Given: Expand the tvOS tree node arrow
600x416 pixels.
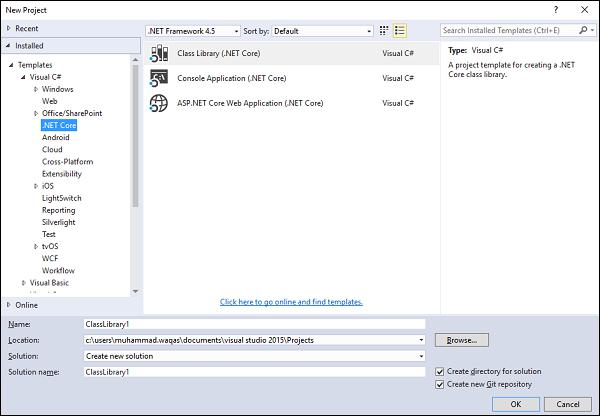Looking at the screenshot, I should 36,246.
